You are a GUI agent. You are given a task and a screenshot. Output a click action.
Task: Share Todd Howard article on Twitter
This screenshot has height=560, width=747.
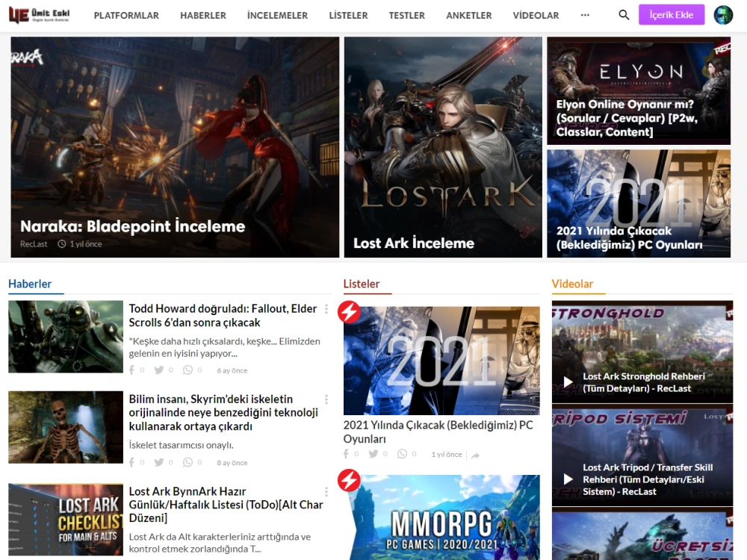point(159,370)
